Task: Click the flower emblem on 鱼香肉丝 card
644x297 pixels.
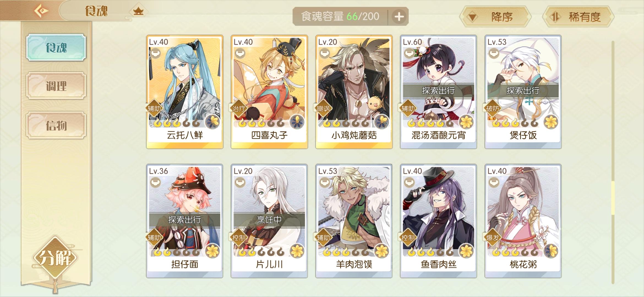Action: pos(466,251)
